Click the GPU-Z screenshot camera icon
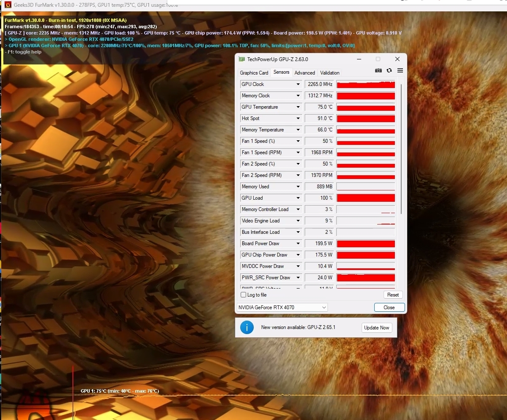 point(378,70)
